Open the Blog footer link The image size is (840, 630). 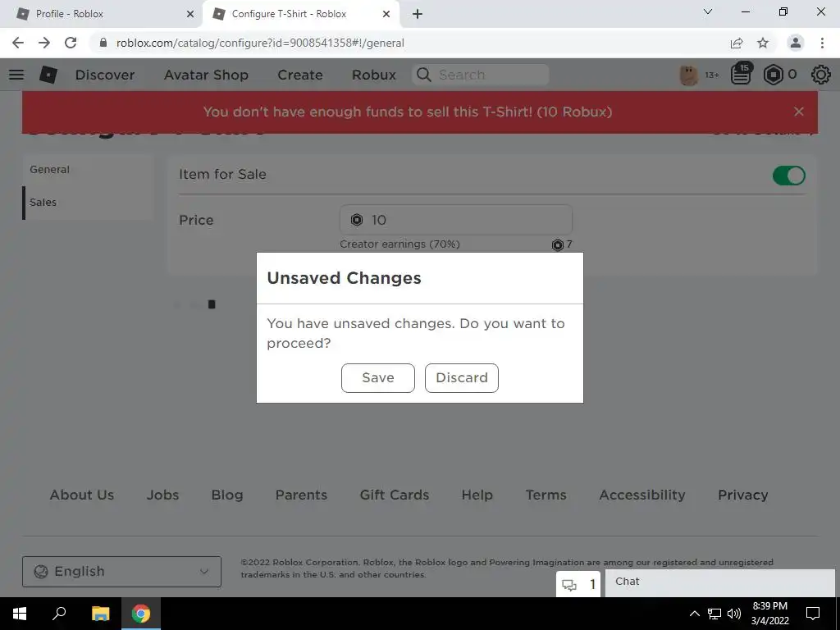[227, 495]
